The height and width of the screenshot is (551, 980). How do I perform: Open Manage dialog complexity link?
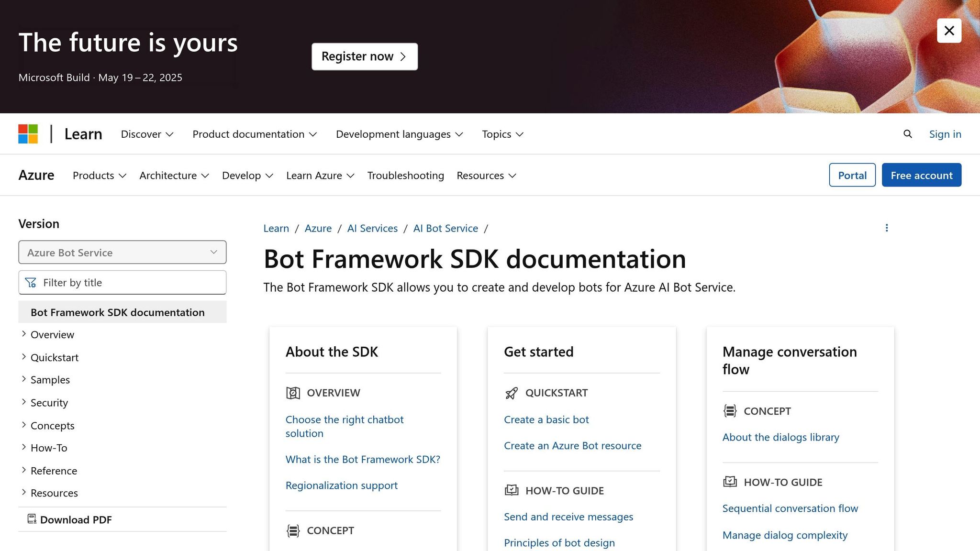pyautogui.click(x=785, y=535)
